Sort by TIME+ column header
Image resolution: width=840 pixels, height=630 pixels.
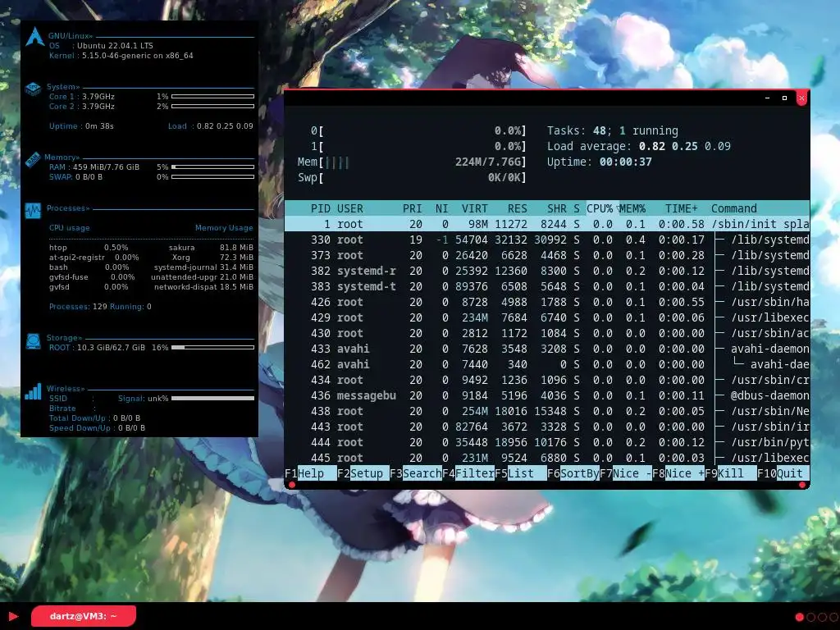click(682, 208)
